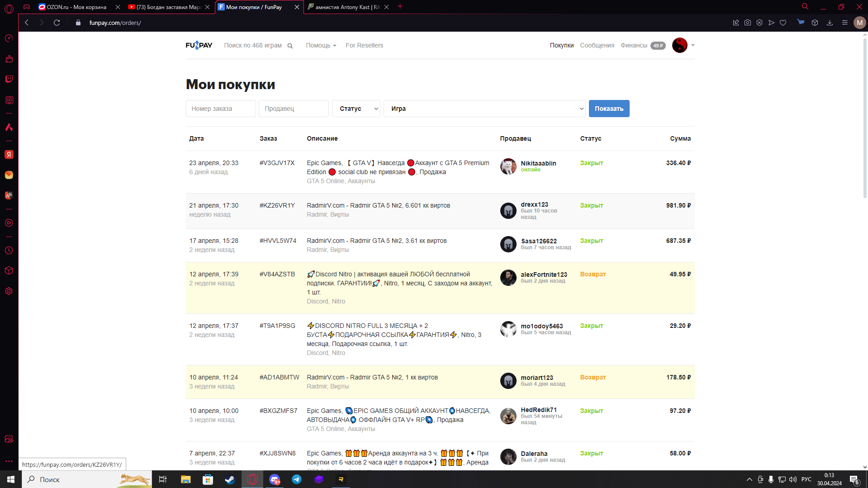Open Steam from the taskbar
Screen dimensions: 868x488
(x=230, y=479)
